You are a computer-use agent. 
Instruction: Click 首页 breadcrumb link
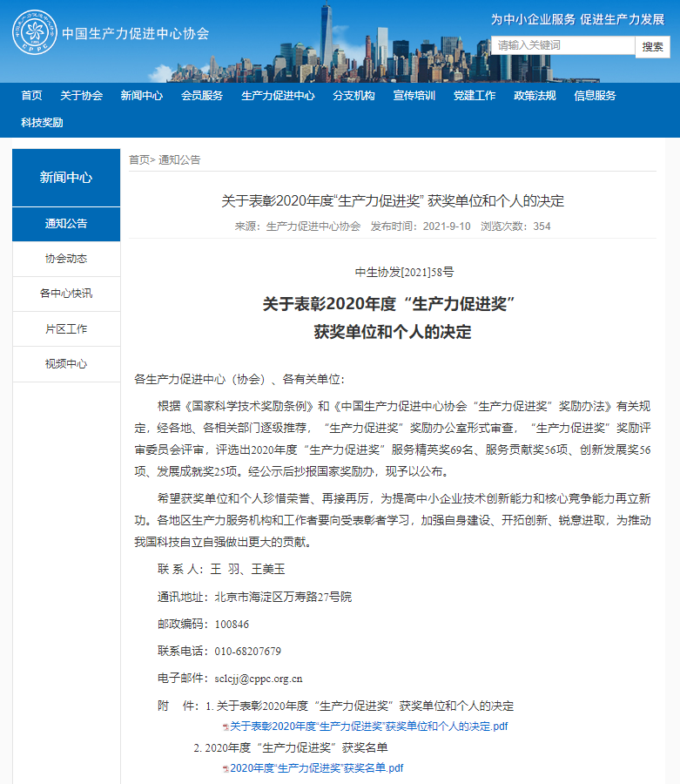tap(138, 159)
